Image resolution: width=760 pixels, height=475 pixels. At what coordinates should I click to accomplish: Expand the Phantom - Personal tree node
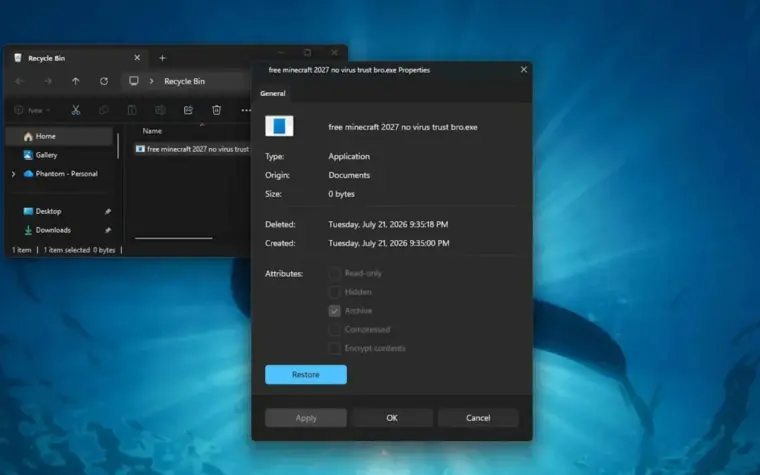pyautogui.click(x=14, y=174)
